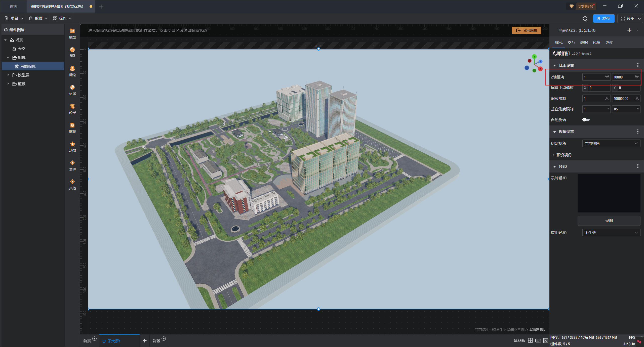Open the 模型 component library icon
This screenshot has width=644, height=347.
(x=72, y=33)
